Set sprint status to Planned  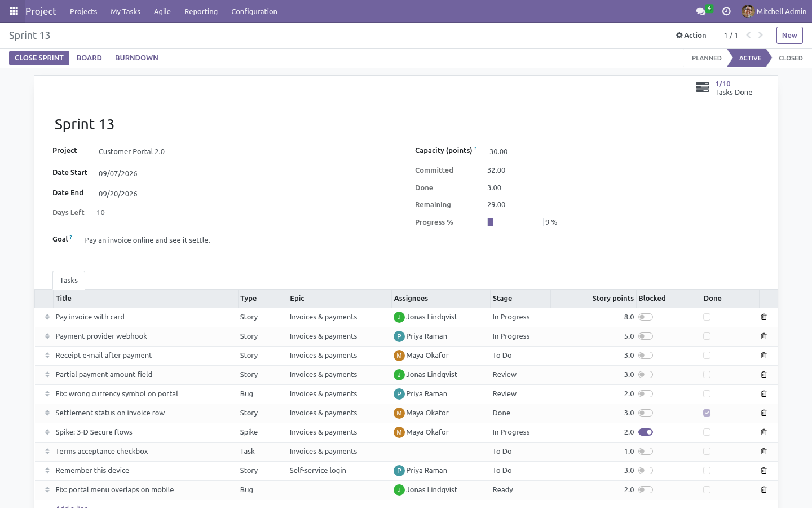point(707,58)
